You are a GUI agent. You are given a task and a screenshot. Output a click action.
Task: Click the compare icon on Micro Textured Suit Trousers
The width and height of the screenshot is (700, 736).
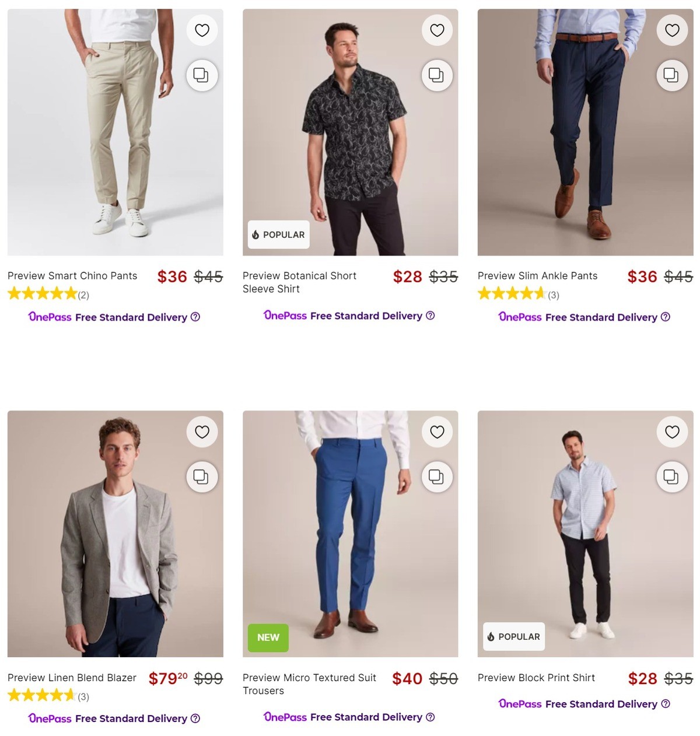(437, 477)
